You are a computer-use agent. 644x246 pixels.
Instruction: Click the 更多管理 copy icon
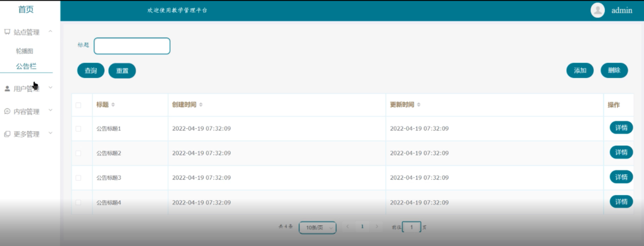pos(7,134)
